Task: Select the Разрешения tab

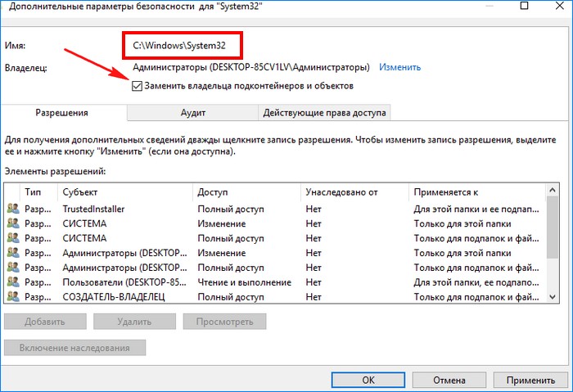Action: 63,112
